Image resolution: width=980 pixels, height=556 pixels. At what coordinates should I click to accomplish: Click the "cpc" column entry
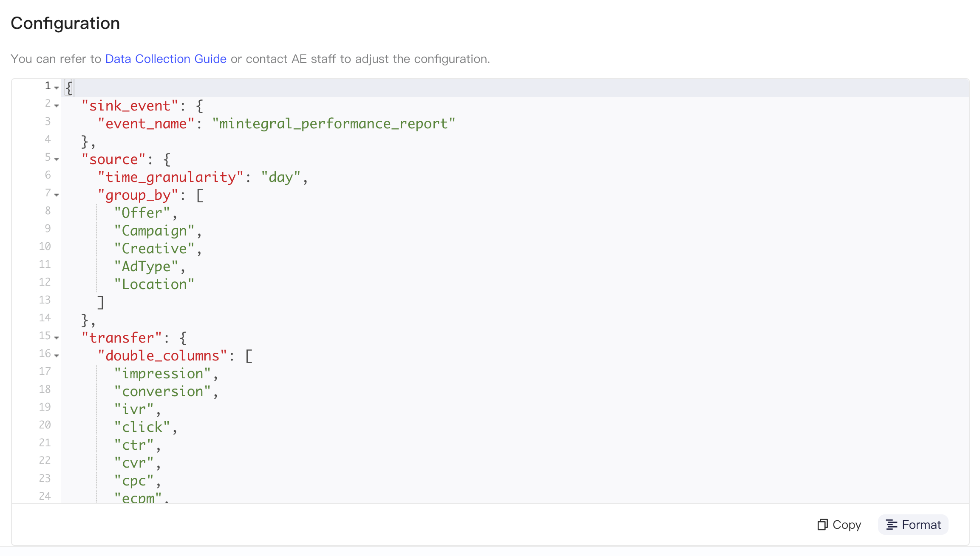(134, 481)
